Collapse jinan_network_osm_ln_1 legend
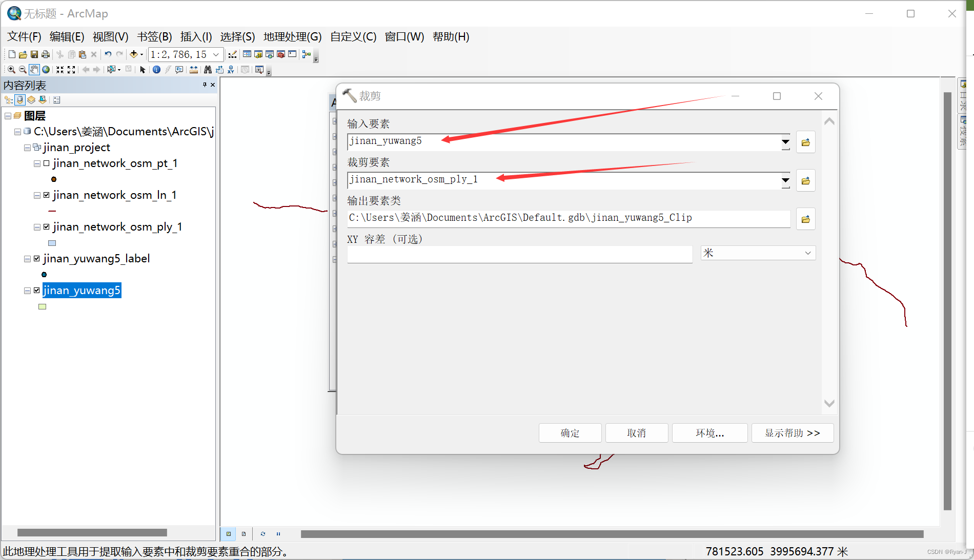 point(37,195)
